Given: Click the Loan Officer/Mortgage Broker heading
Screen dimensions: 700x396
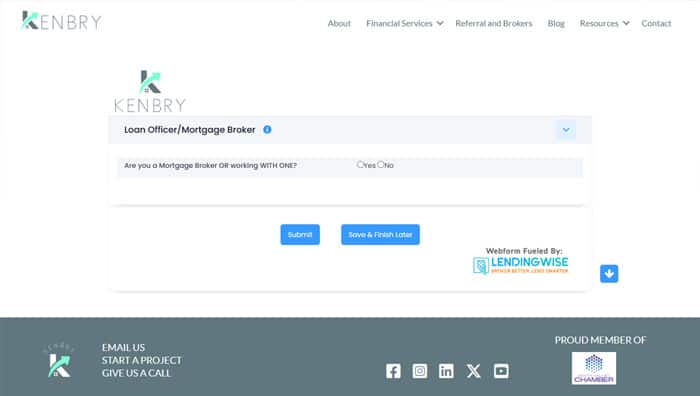Looking at the screenshot, I should pos(190,130).
